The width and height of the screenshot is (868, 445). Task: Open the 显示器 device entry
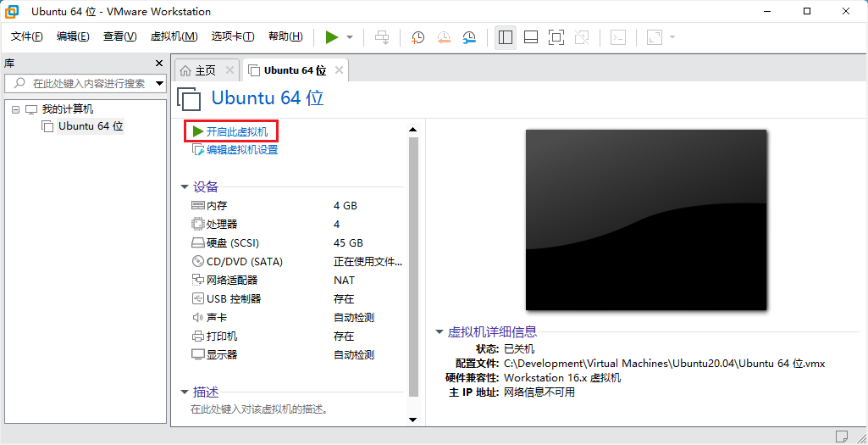[214, 354]
